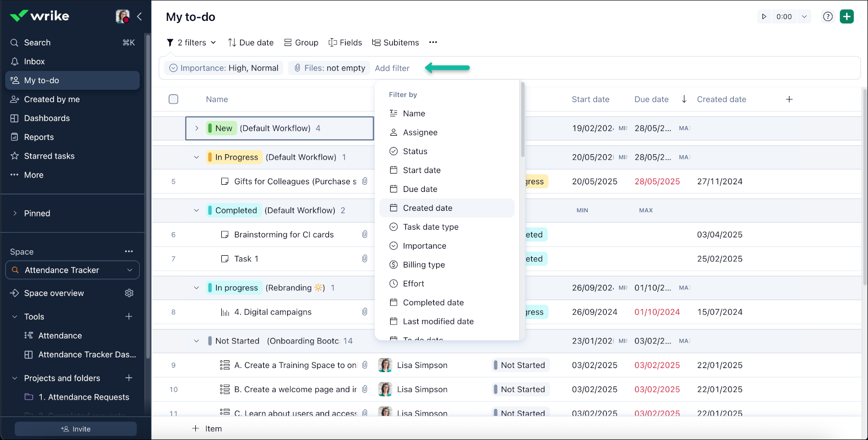Open the 2 filters dropdown

point(192,42)
